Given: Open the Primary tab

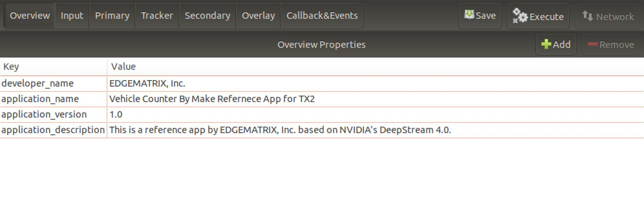Looking at the screenshot, I should coord(112,16).
